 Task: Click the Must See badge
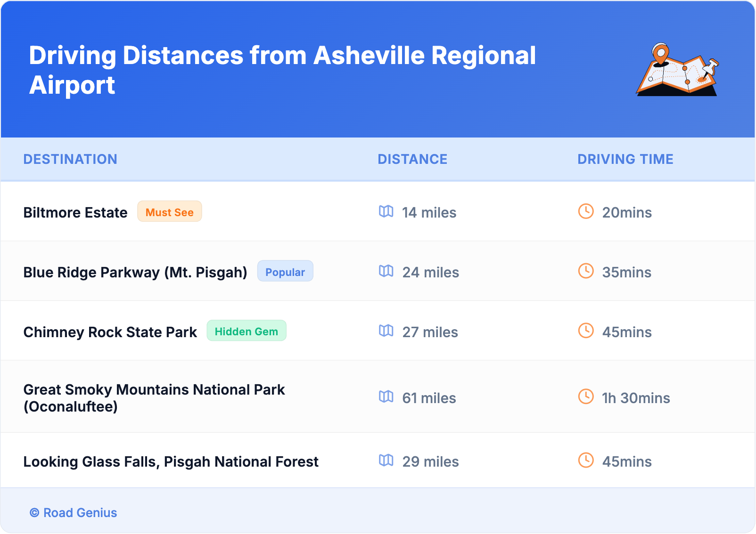170,212
